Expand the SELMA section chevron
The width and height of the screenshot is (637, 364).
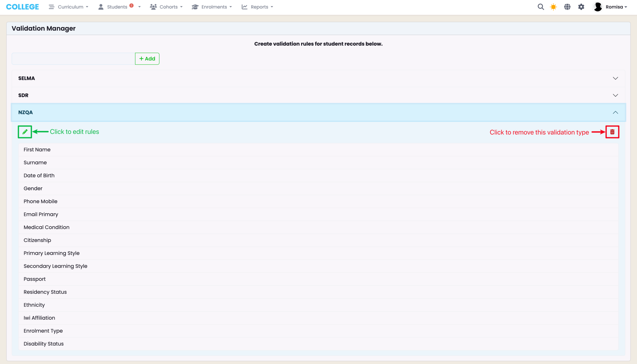pyautogui.click(x=615, y=78)
